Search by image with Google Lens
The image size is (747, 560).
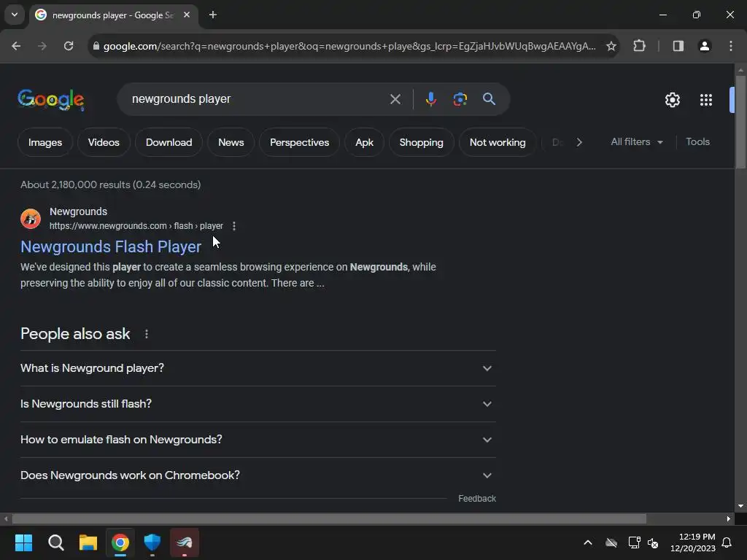pos(460,99)
